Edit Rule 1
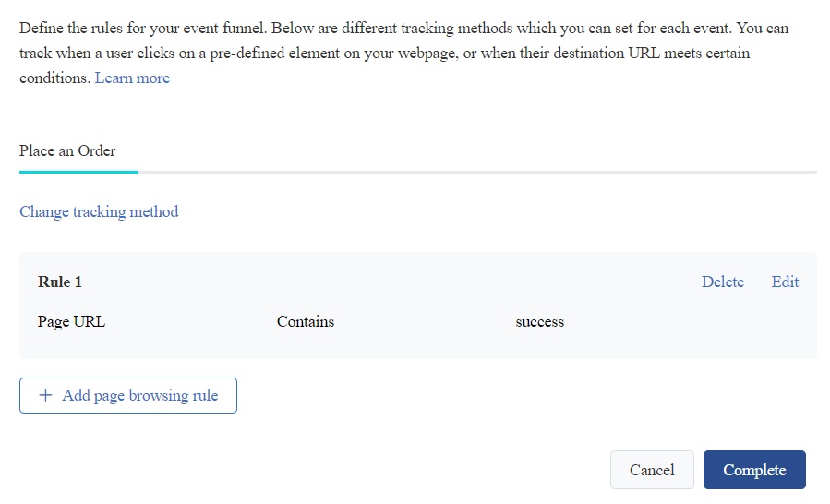Screen dimensions: 830x504 (x=785, y=282)
